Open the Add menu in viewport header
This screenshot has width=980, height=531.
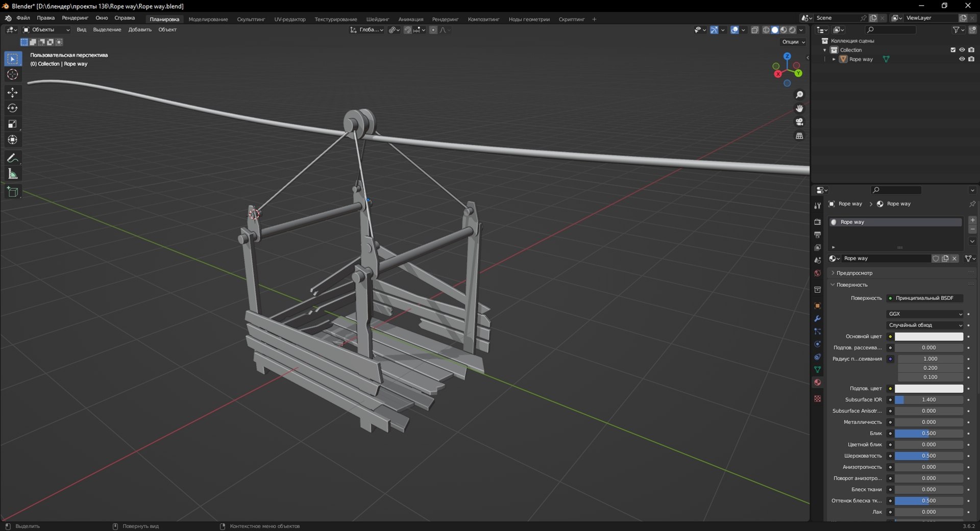(x=140, y=30)
